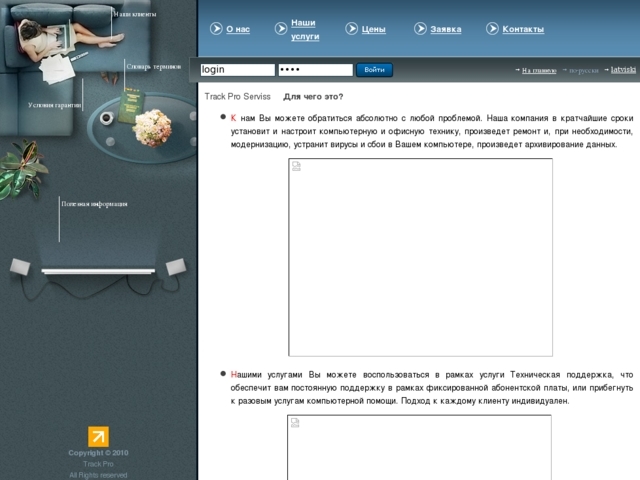Image resolution: width=640 pixels, height=480 pixels.
Task: Switch language to latviski
Action: tap(623, 70)
